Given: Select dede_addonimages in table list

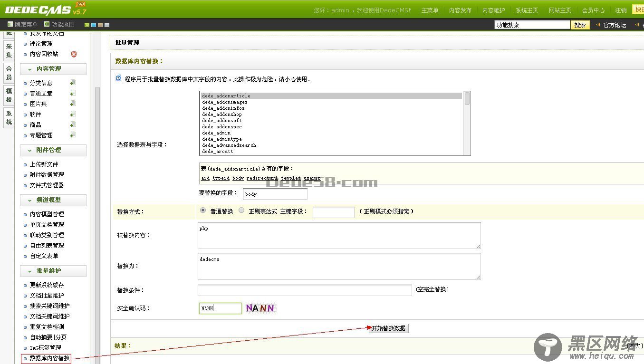Looking at the screenshot, I should 225,102.
